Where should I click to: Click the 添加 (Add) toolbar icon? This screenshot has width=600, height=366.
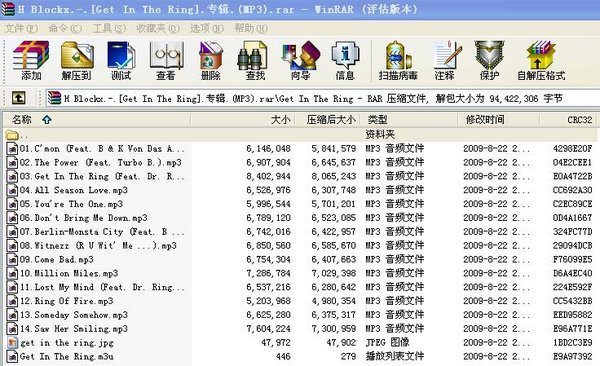[31, 55]
